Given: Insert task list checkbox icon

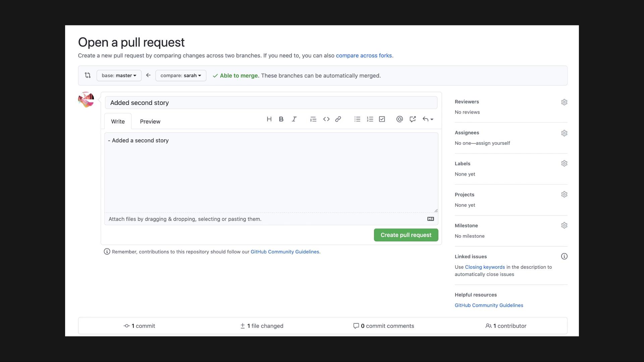Looking at the screenshot, I should [382, 119].
